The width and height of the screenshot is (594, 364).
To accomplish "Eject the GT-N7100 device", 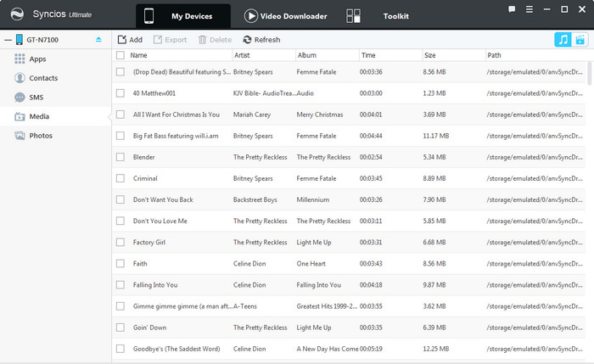I will [x=98, y=39].
